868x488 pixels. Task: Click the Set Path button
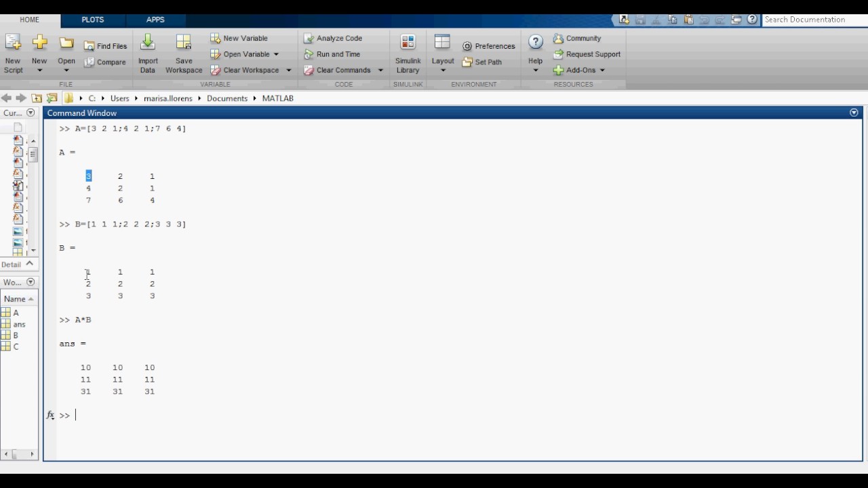point(482,62)
